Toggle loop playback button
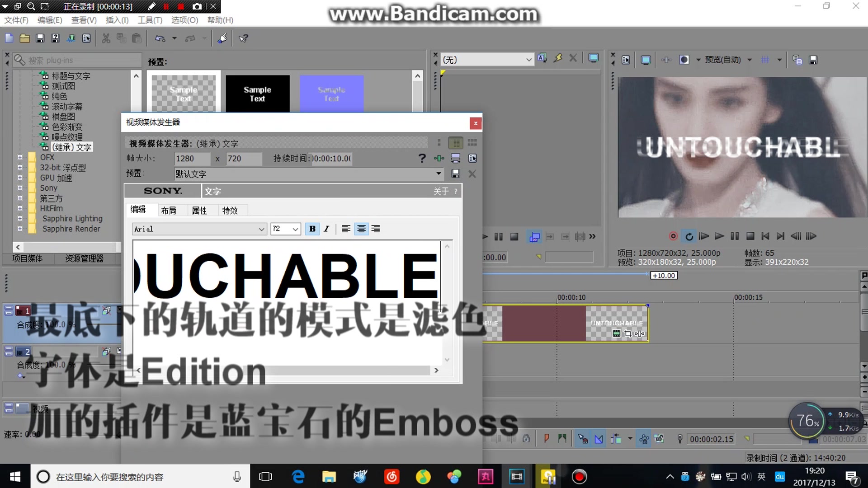The image size is (868, 488). [689, 237]
